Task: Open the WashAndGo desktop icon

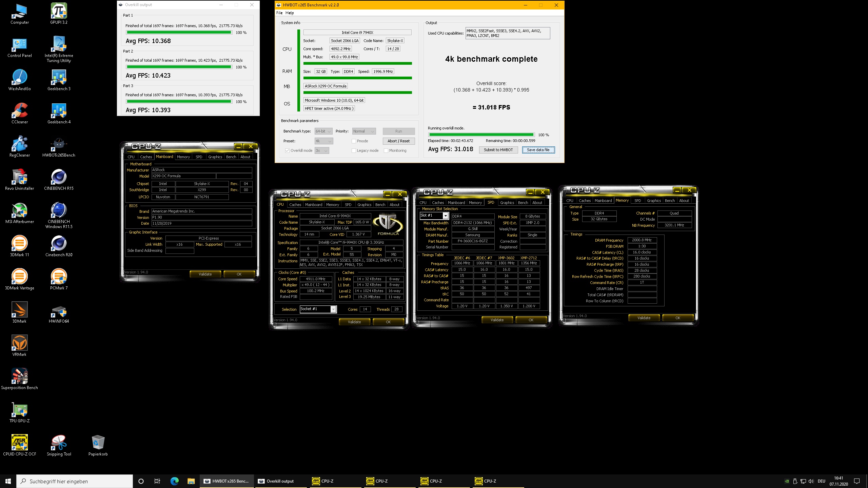Action: point(19,80)
